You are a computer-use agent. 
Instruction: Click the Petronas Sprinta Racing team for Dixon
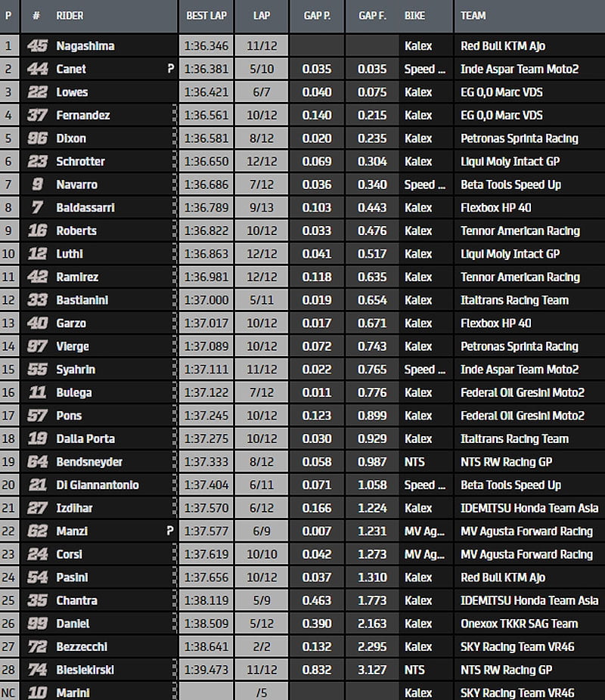tap(519, 138)
